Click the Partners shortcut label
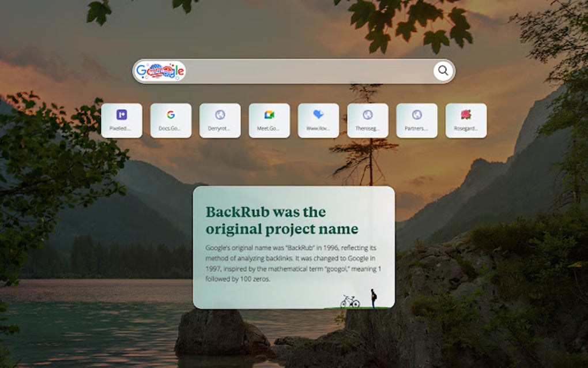The width and height of the screenshot is (588, 368). (417, 128)
